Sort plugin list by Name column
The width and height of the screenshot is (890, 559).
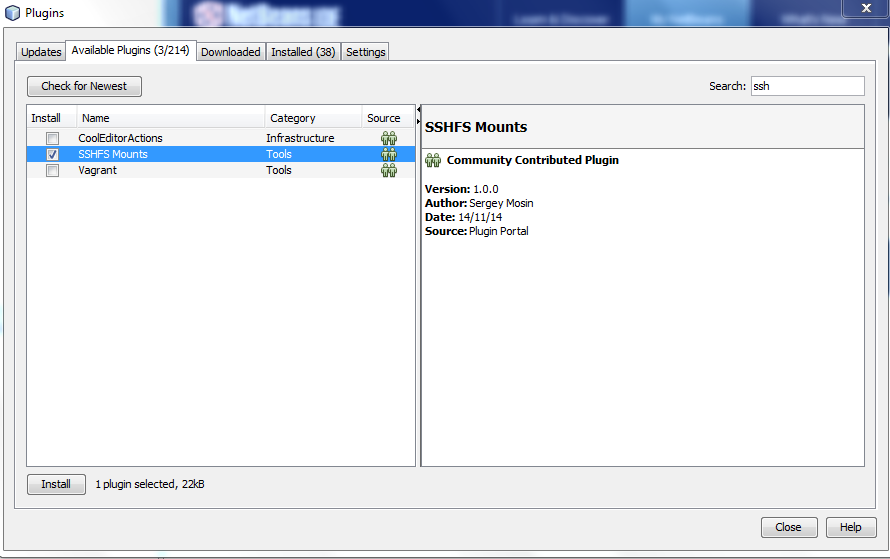tap(170, 118)
